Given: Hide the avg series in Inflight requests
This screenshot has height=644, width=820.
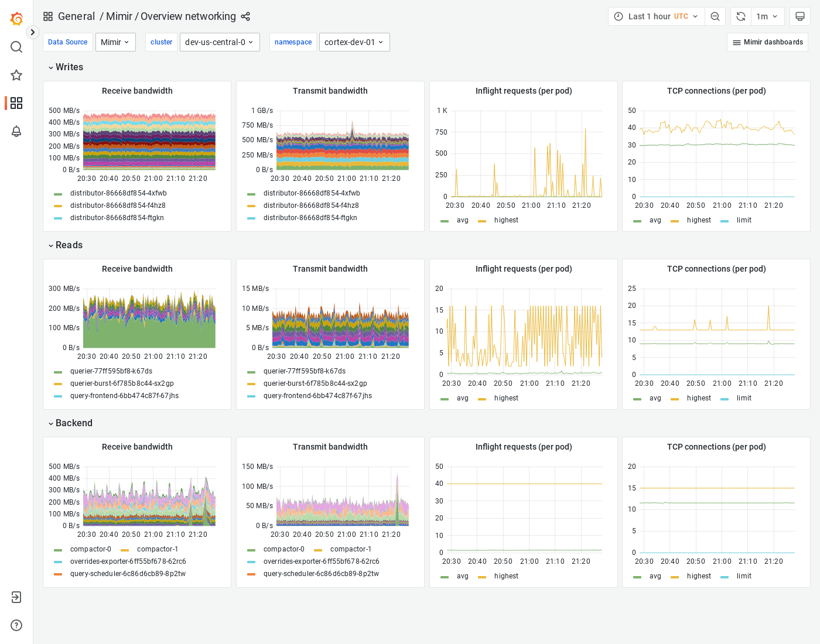Looking at the screenshot, I should [x=462, y=220].
